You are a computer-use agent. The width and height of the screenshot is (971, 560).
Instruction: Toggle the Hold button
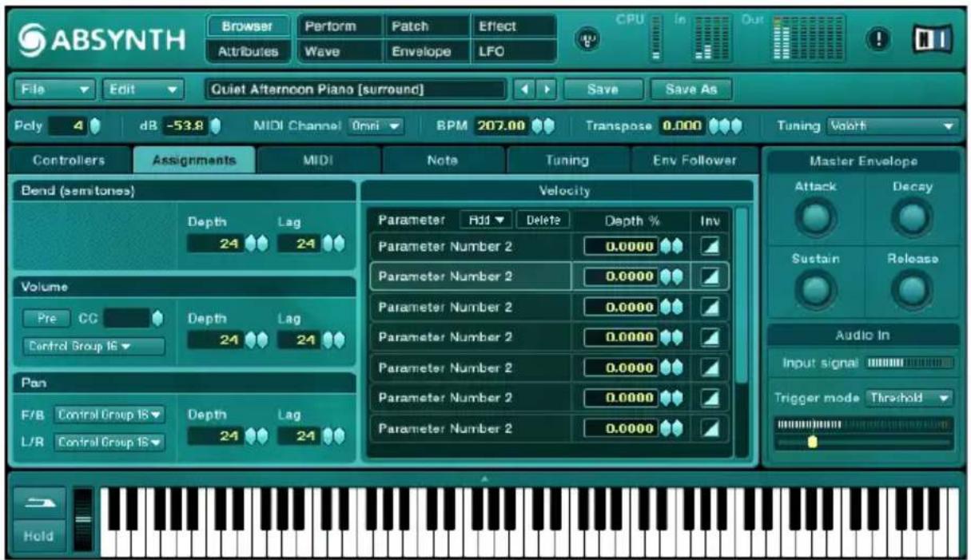click(38, 536)
